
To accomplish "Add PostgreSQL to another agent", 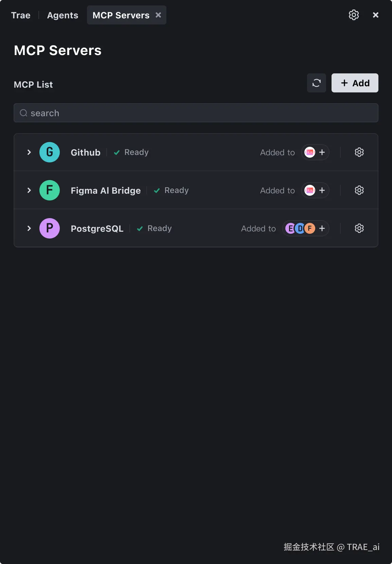I will pyautogui.click(x=322, y=228).
